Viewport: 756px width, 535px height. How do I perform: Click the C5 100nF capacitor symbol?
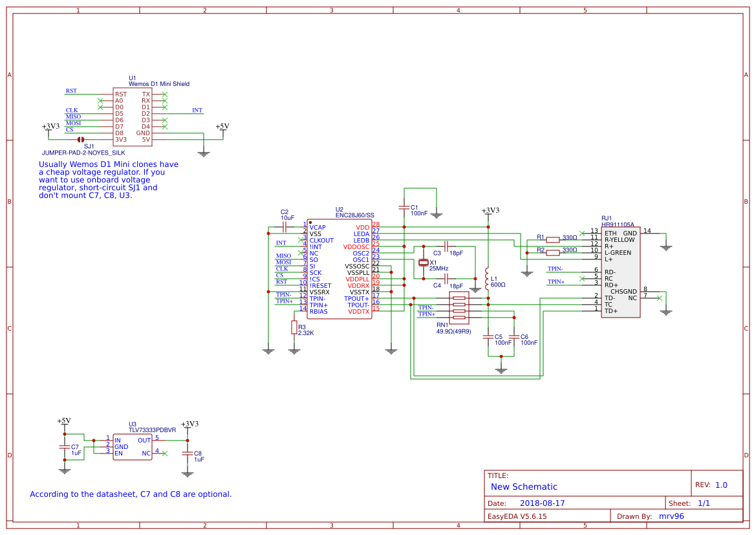(488, 337)
